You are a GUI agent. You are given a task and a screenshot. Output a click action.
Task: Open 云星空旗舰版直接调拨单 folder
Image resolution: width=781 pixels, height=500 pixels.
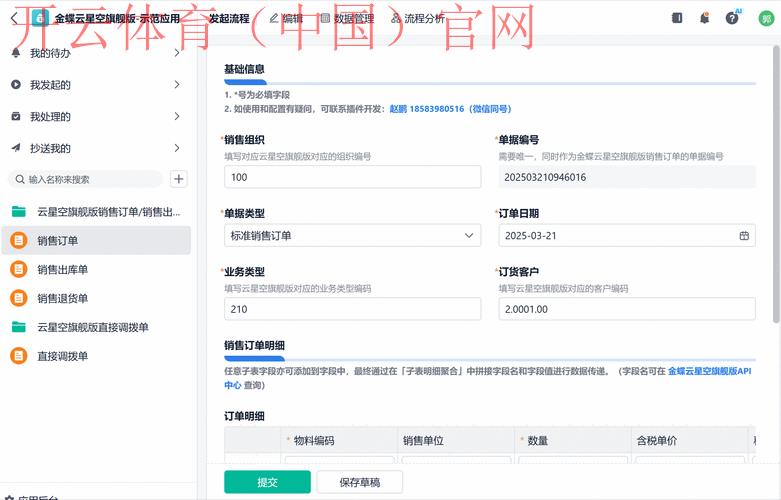96,327
